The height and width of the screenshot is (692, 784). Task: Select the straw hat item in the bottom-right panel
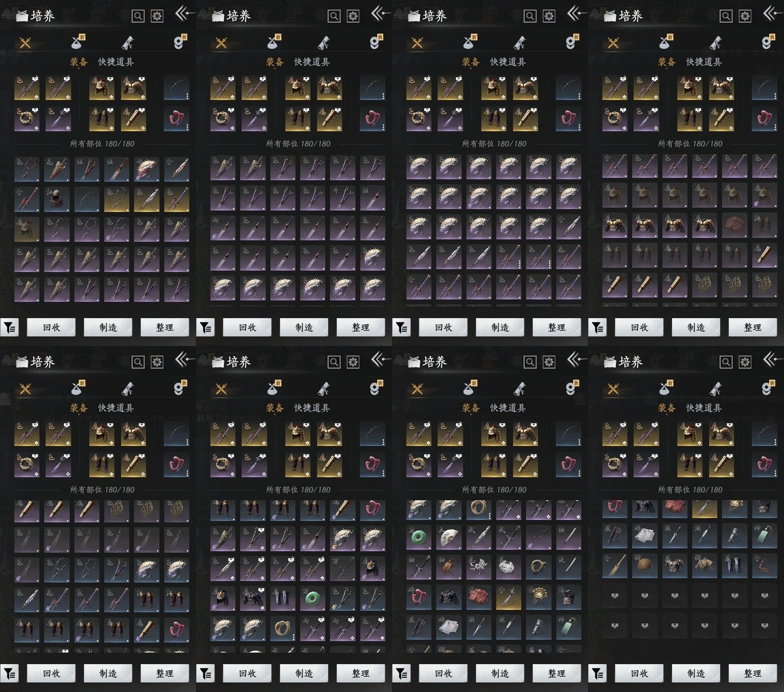pyautogui.click(x=645, y=566)
